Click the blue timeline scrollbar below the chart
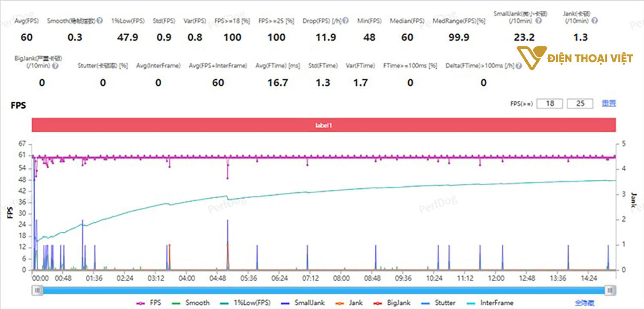644x309 pixels. (x=322, y=291)
